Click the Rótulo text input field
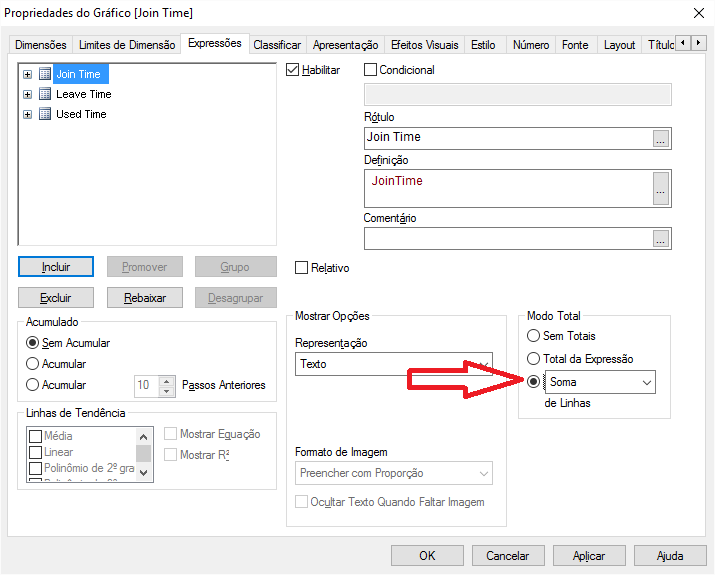The height and width of the screenshot is (575, 715). (x=507, y=138)
